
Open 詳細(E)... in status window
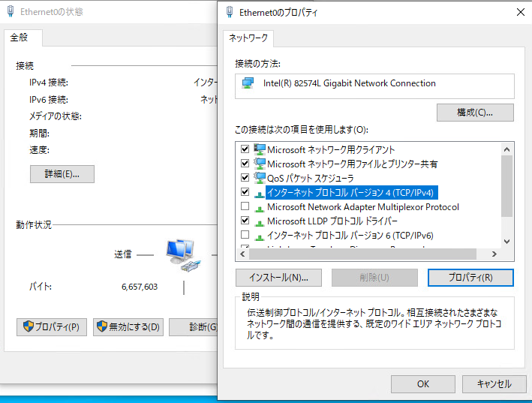(x=62, y=174)
